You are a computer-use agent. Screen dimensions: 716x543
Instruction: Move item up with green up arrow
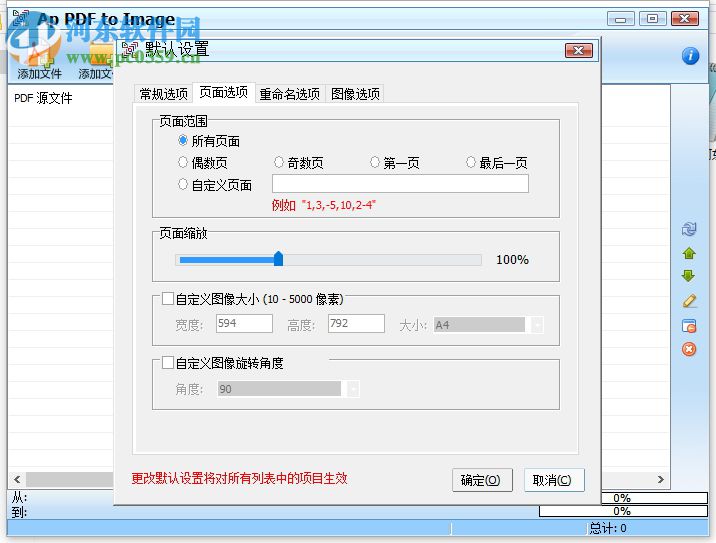689,253
